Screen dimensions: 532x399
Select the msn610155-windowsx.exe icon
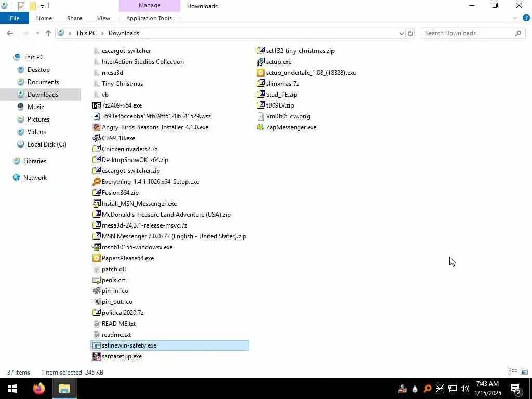[x=96, y=247]
